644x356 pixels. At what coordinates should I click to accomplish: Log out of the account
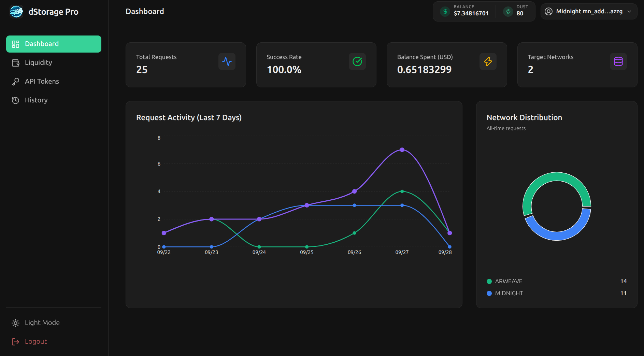(x=54, y=342)
